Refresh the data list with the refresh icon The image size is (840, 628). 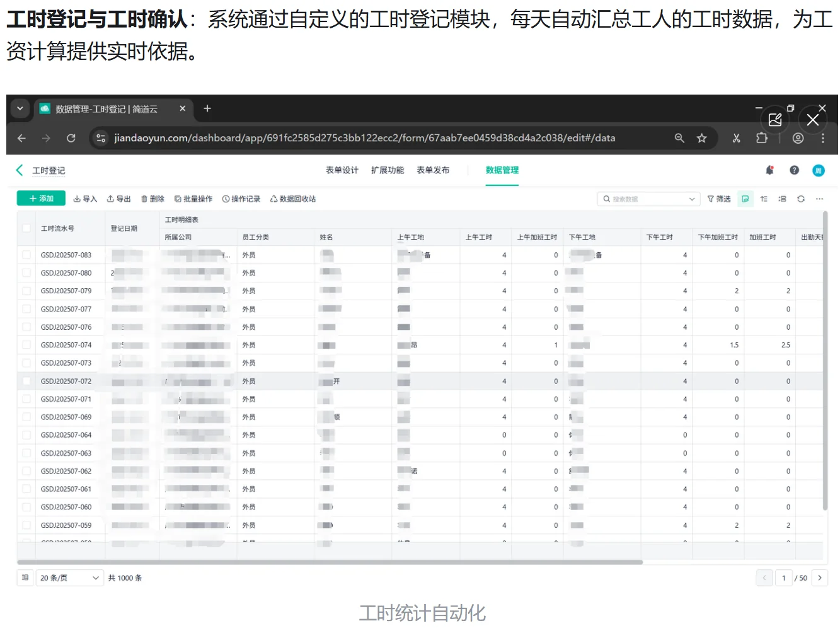pyautogui.click(x=801, y=199)
